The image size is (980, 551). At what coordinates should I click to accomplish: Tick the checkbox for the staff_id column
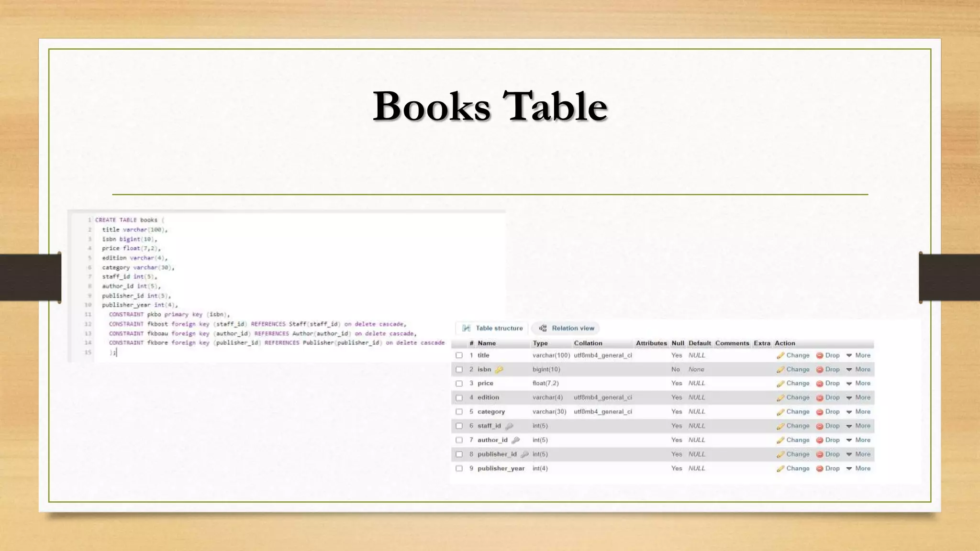[x=459, y=426]
